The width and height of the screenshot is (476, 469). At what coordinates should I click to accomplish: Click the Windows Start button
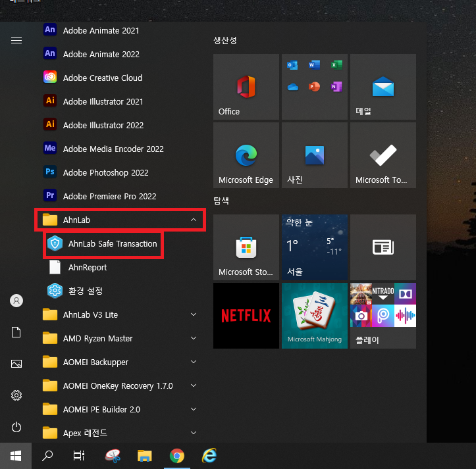click(16, 456)
